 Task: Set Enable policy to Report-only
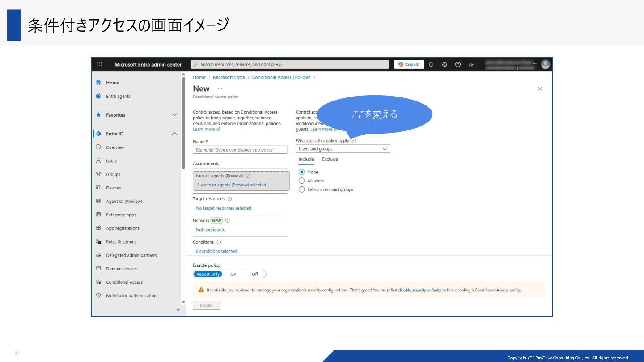pyautogui.click(x=208, y=274)
